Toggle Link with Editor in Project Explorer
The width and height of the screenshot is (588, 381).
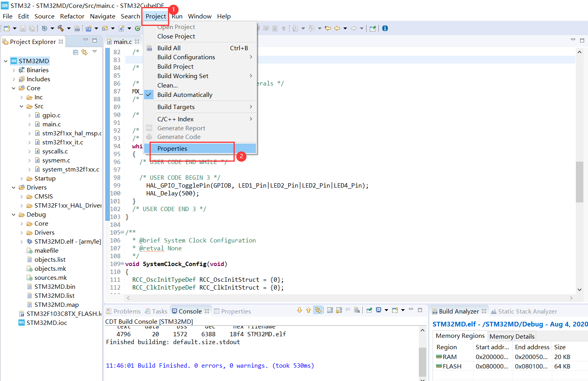click(x=84, y=52)
